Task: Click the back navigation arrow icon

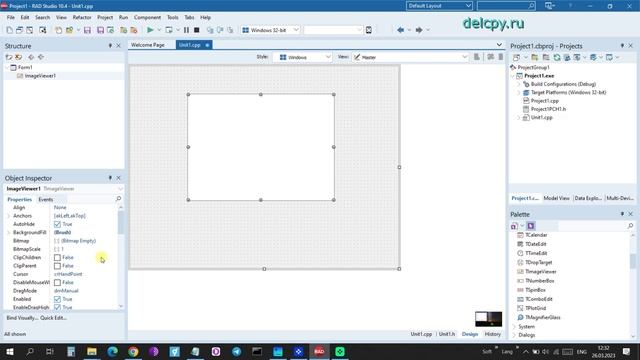Action: point(400,30)
